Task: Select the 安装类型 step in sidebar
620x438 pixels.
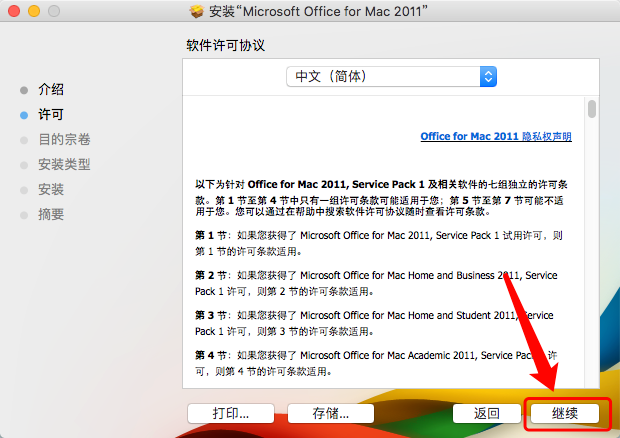Action: (x=64, y=164)
